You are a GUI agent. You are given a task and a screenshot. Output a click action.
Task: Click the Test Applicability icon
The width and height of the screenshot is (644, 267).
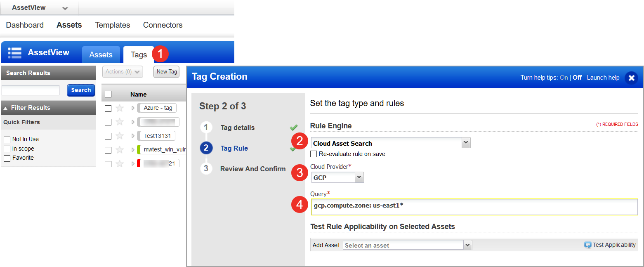tap(587, 244)
